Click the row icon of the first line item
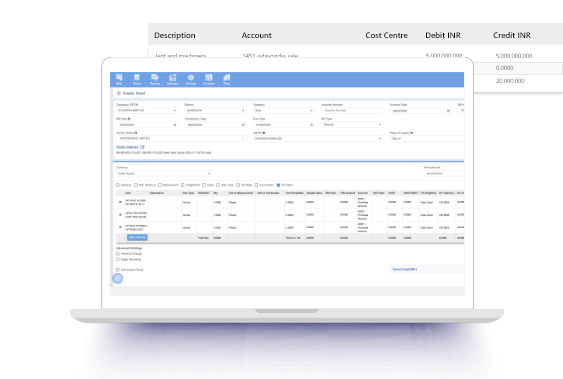The width and height of the screenshot is (563, 379). (120, 202)
